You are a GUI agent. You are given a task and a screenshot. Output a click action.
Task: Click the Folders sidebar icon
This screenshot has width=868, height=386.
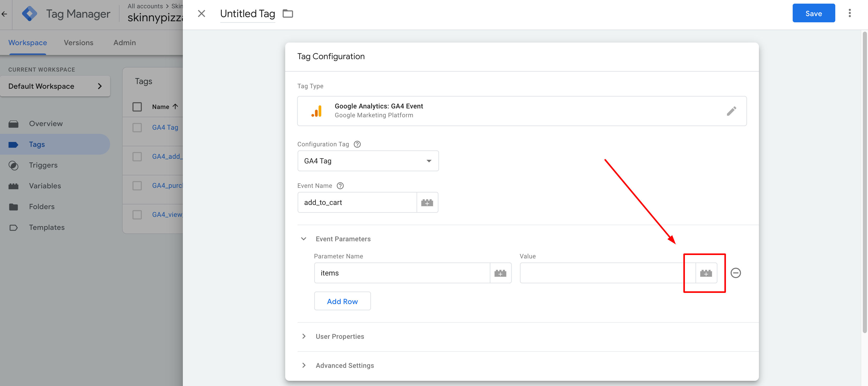coord(14,207)
